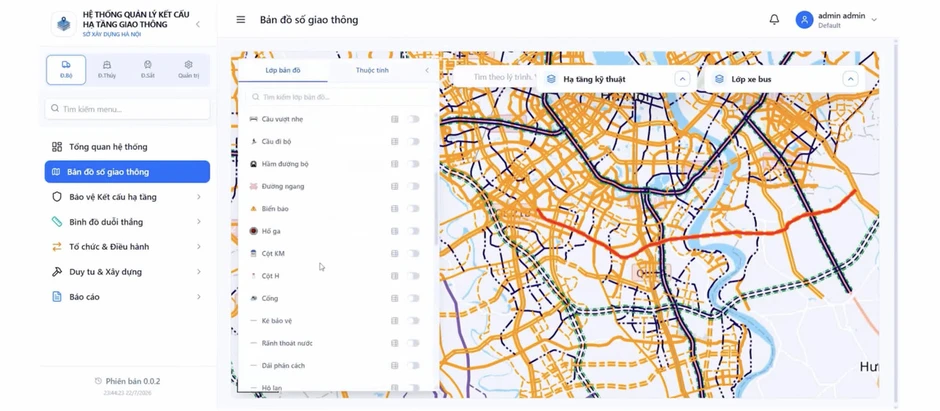The width and height of the screenshot is (940, 411).
Task: Click the Phiên bản 0.0.2 text
Action: [x=133, y=381]
